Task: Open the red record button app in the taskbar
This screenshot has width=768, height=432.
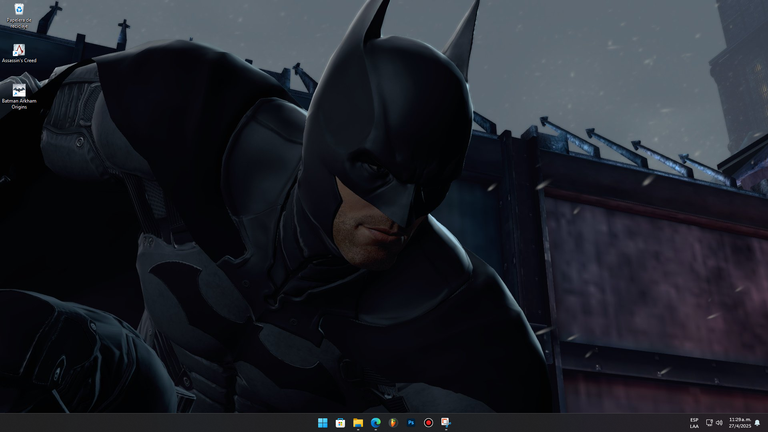Action: (x=429, y=423)
